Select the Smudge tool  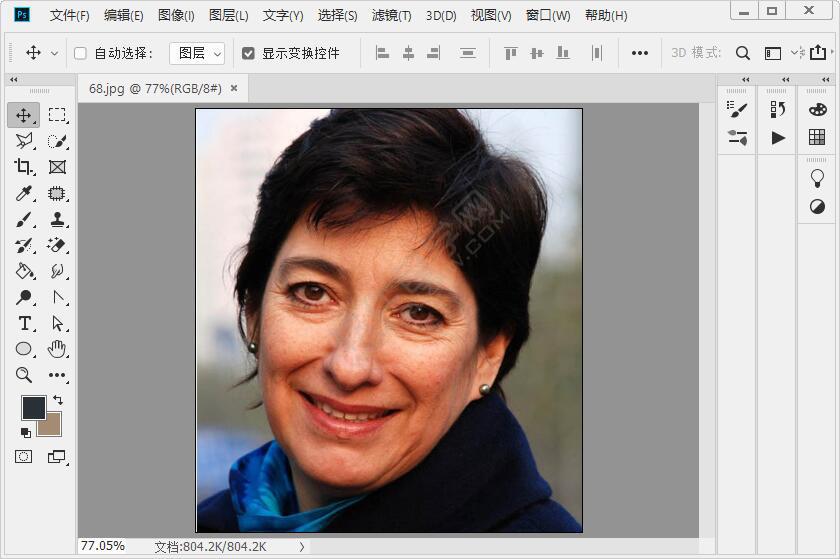[x=57, y=271]
